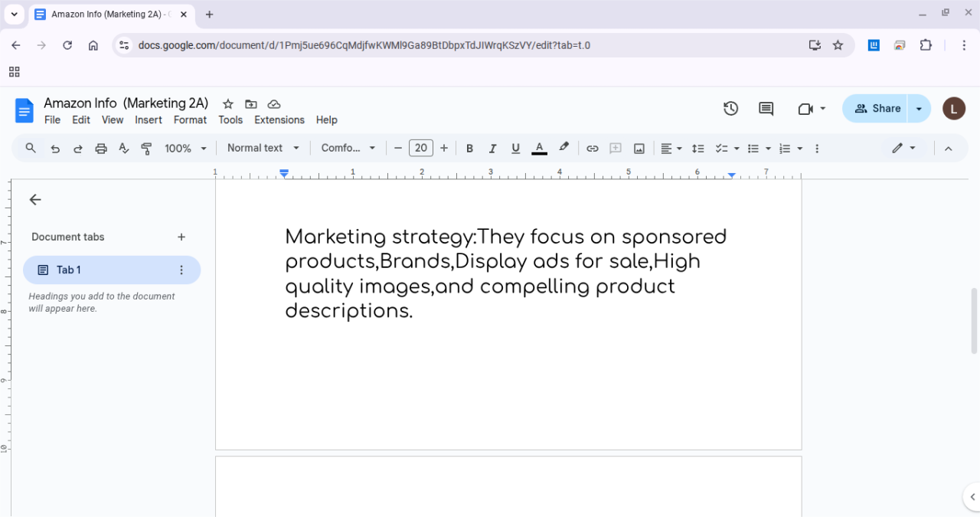Open the Edit menu
This screenshot has width=980, height=517.
click(81, 120)
